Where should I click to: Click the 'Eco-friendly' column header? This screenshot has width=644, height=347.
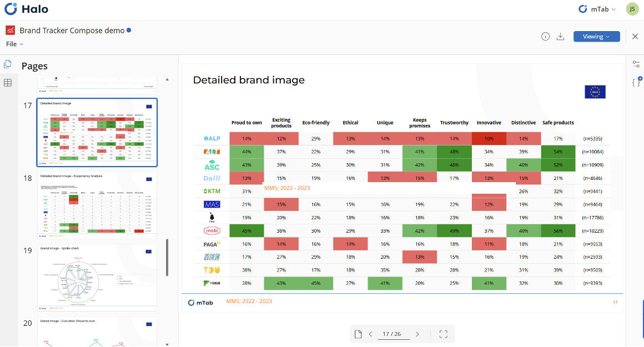[316, 123]
